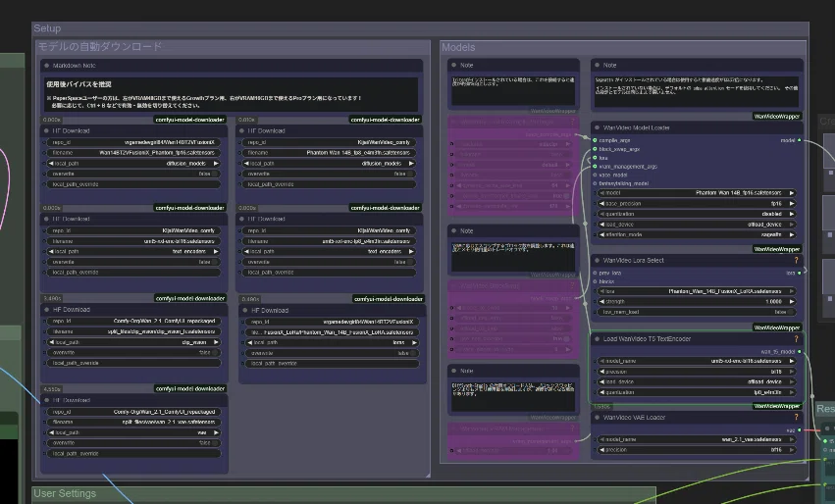Open load_device dropdown in WanVideo Model Loader
Viewport: 835px width, 504px height.
pyautogui.click(x=697, y=225)
